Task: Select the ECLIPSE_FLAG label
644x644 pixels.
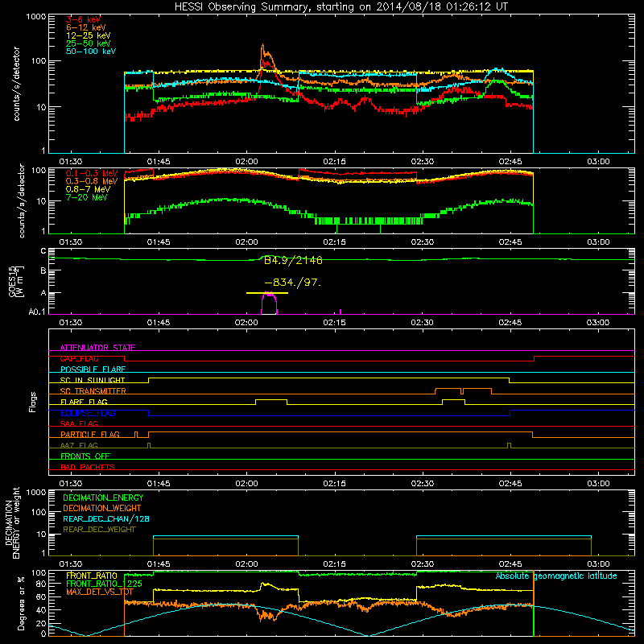Action: point(88,413)
